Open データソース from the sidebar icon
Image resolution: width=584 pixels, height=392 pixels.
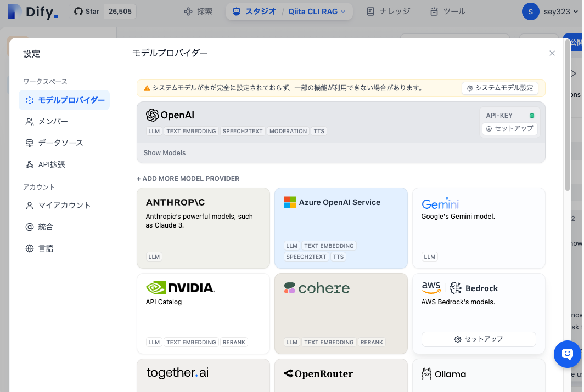pos(30,142)
